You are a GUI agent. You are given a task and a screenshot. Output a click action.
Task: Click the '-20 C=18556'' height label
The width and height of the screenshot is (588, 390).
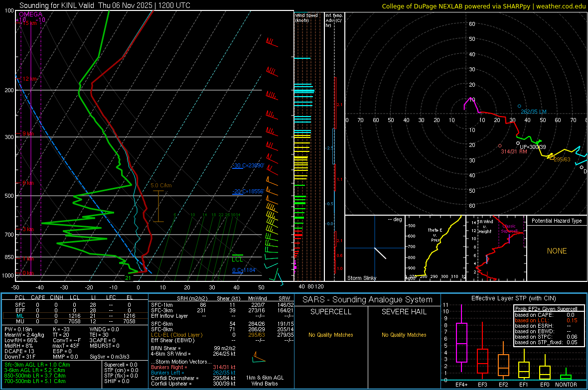pos(248,191)
